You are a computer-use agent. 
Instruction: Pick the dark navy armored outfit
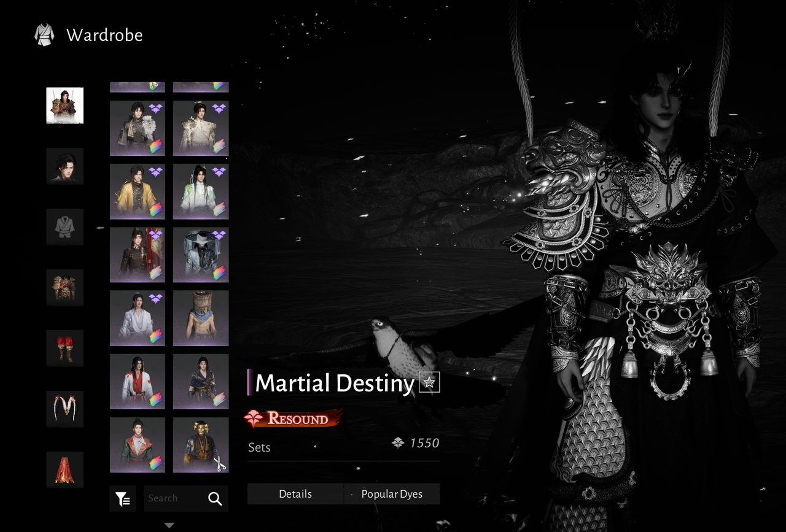(201, 382)
